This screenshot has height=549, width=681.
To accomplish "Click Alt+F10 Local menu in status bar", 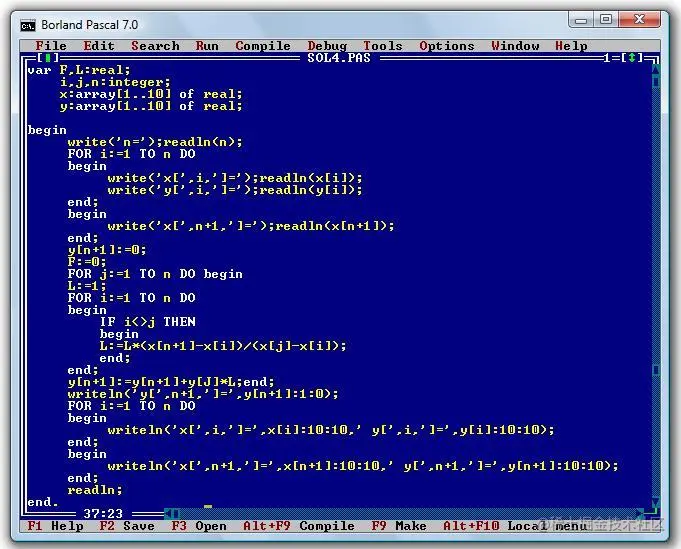I will (x=515, y=526).
